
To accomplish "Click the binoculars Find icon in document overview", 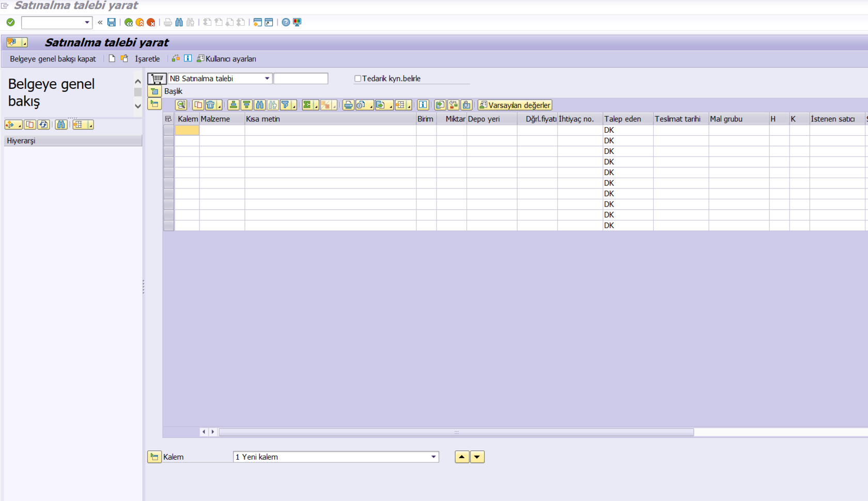I will 61,124.
